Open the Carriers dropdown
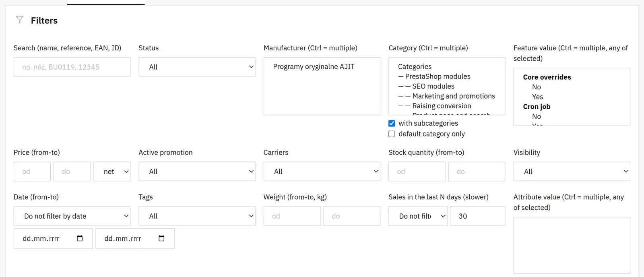The image size is (644, 277). [322, 172]
